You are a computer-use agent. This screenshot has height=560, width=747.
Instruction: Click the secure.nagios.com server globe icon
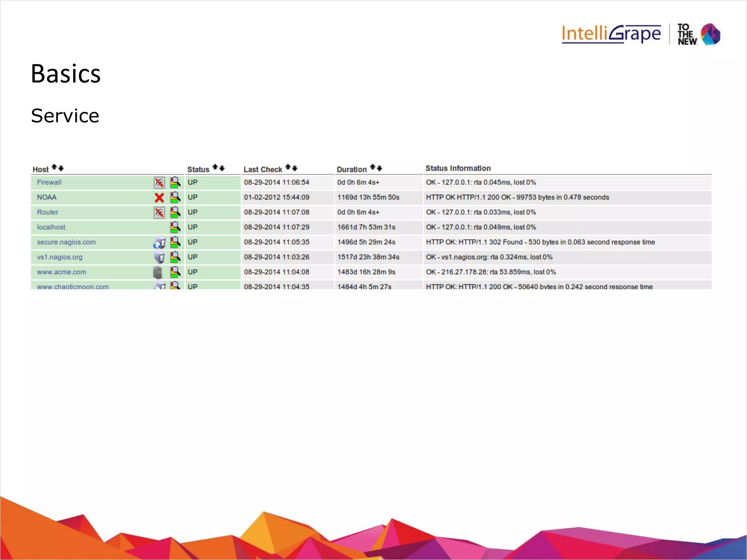pyautogui.click(x=159, y=242)
